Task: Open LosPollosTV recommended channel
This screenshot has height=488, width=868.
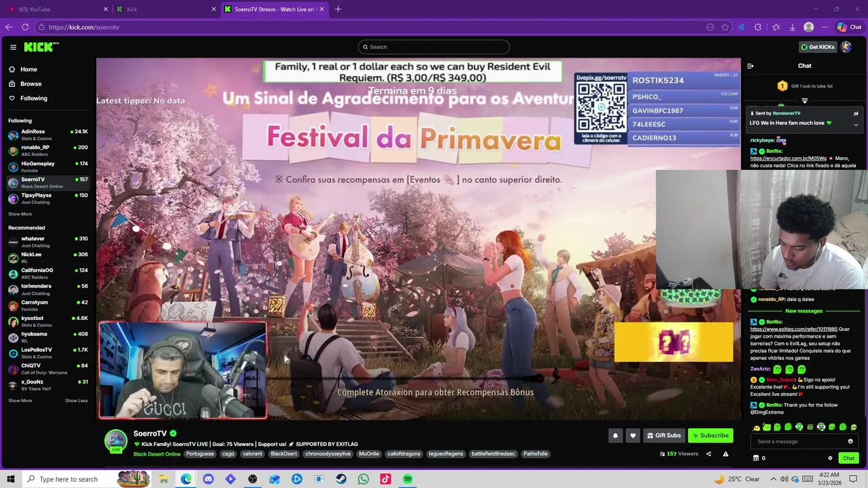Action: tap(47, 352)
